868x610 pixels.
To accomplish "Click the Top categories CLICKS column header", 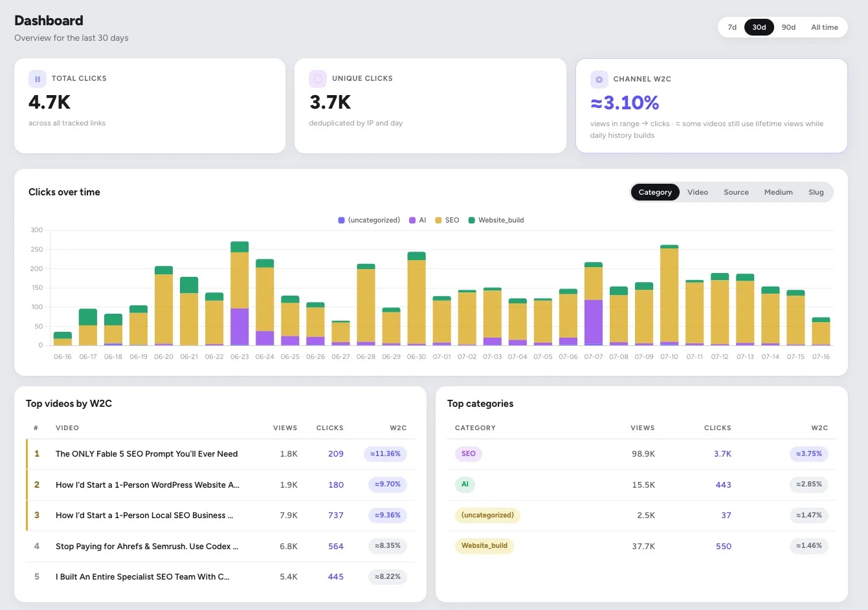I will [x=718, y=428].
